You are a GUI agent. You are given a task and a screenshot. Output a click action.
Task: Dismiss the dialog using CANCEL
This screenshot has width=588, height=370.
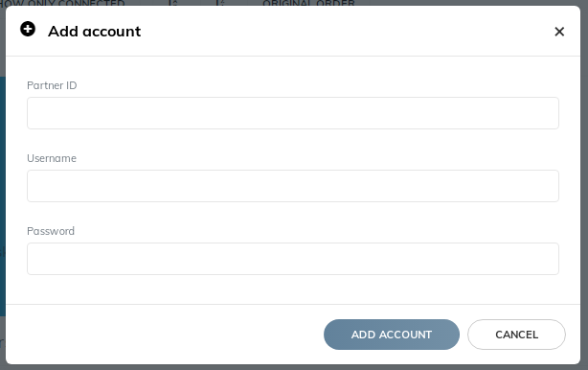tap(516, 335)
